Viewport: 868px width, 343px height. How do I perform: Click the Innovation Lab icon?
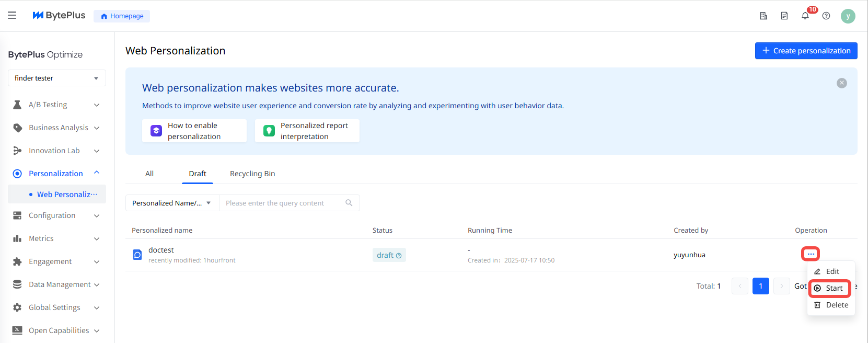pos(17,151)
